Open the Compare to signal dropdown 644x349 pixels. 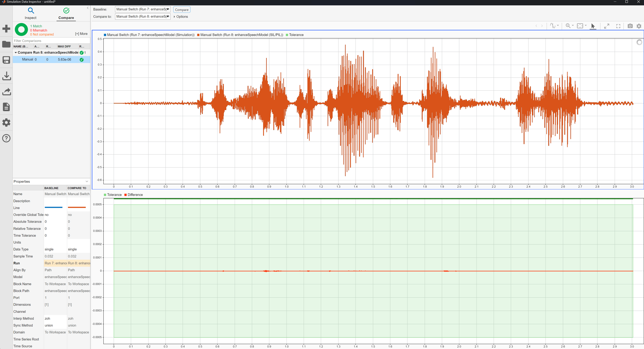[x=142, y=16]
